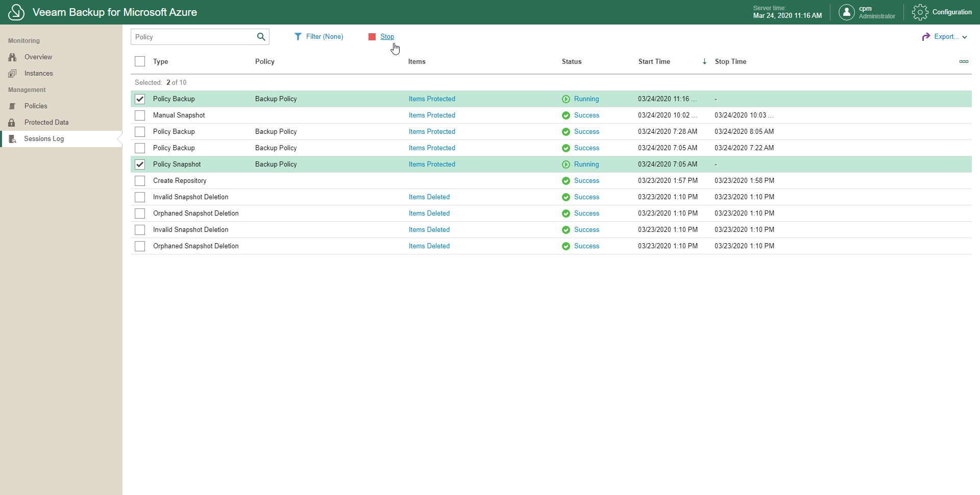The image size is (980, 495).
Task: Click the red Stop square icon
Action: click(372, 37)
